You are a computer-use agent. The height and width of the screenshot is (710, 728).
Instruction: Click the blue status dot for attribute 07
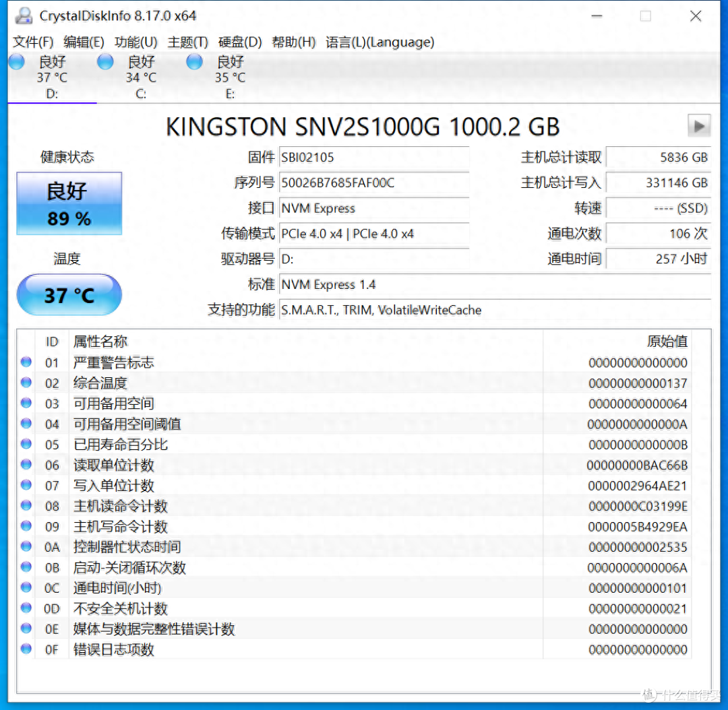(26, 485)
